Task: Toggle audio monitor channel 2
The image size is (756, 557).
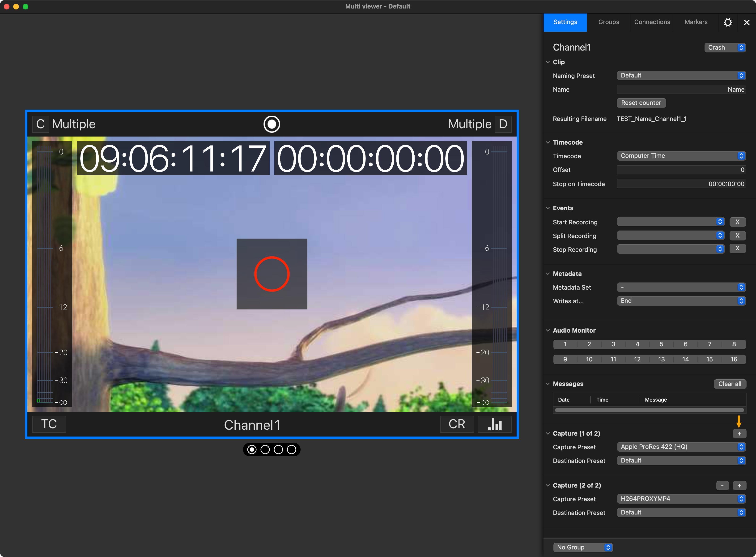Action: [589, 344]
